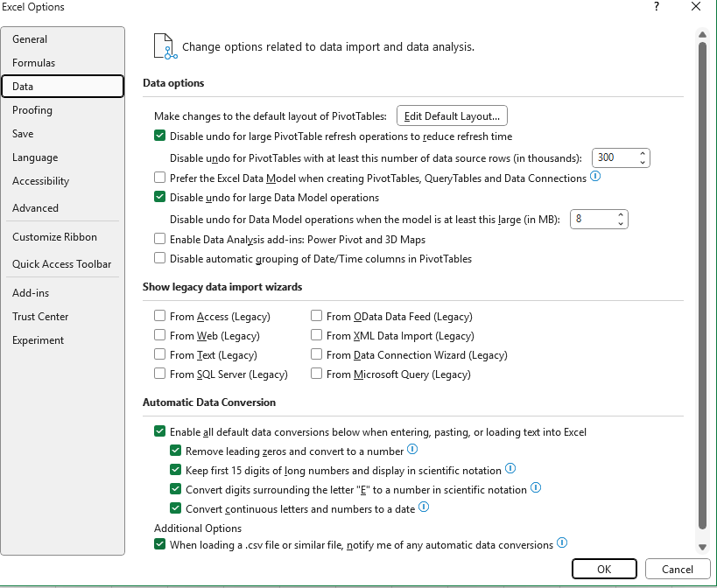Open the Add-ins category
This screenshot has width=717, height=588.
(x=63, y=293)
